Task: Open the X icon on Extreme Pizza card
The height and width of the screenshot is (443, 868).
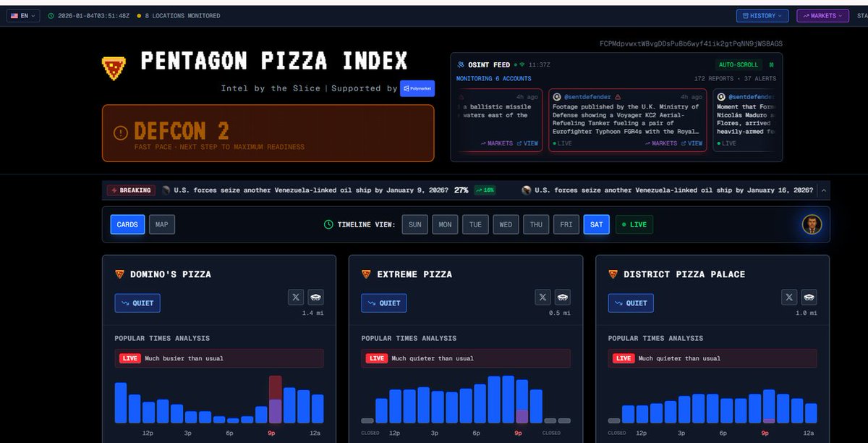Action: tap(542, 297)
